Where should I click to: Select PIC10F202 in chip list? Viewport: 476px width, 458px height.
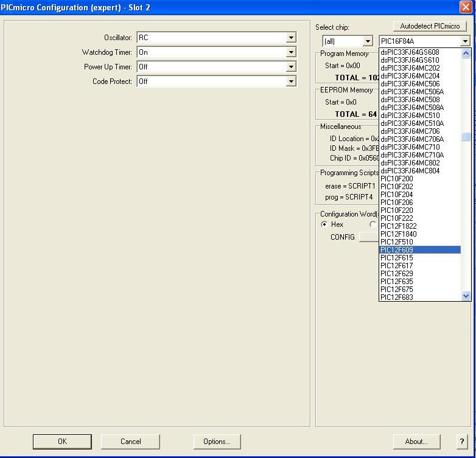click(x=420, y=187)
